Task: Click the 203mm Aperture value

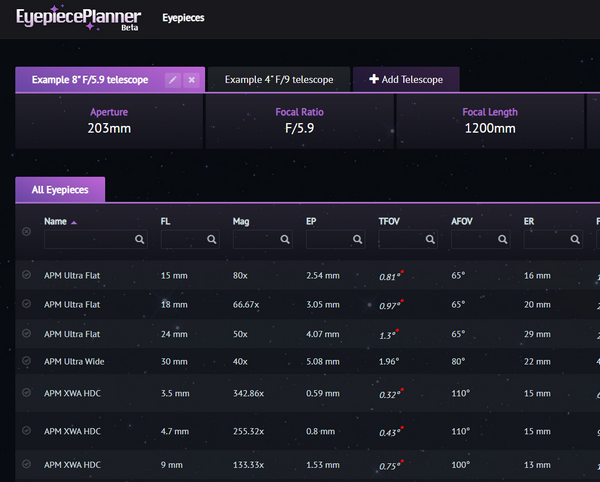Action: pyautogui.click(x=109, y=128)
